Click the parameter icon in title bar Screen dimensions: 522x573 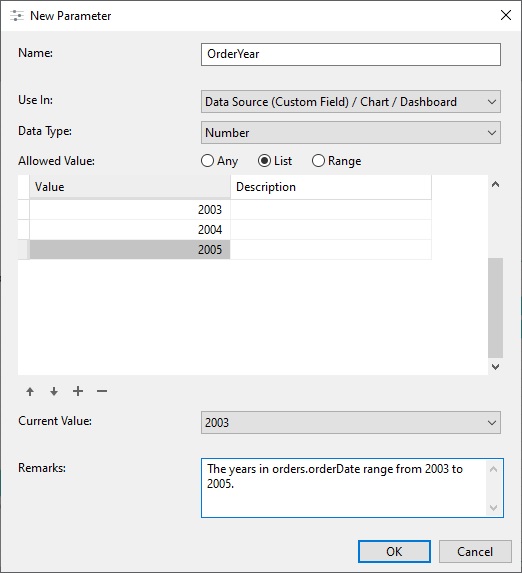[17, 16]
